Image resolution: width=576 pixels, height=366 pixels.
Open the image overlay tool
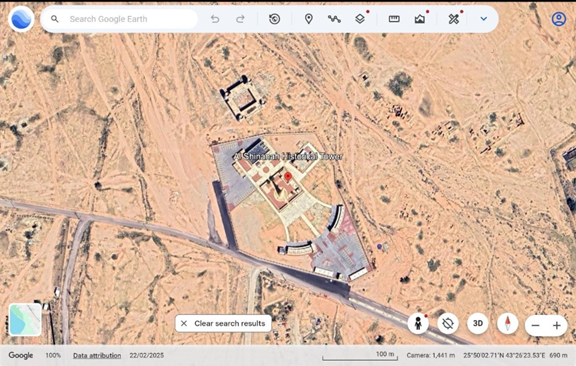click(420, 19)
